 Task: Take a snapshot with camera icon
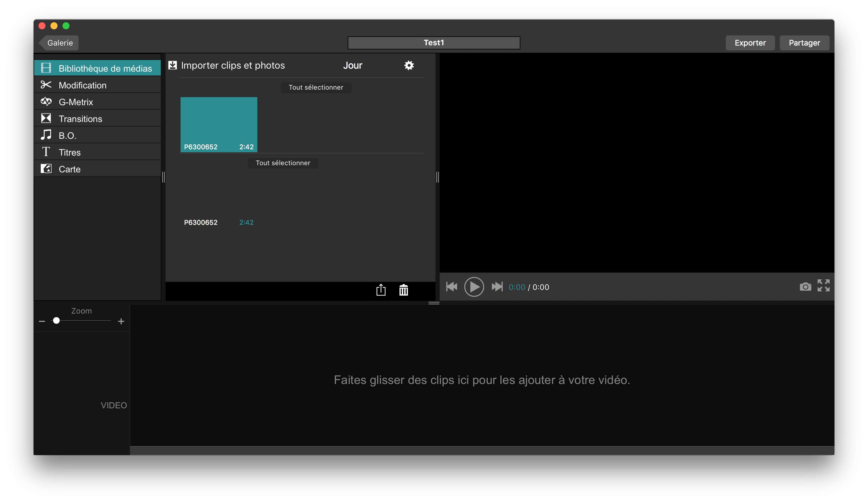click(x=805, y=287)
